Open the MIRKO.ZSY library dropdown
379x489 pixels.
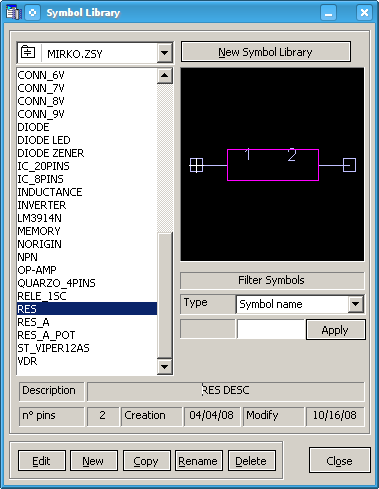pyautogui.click(x=164, y=53)
